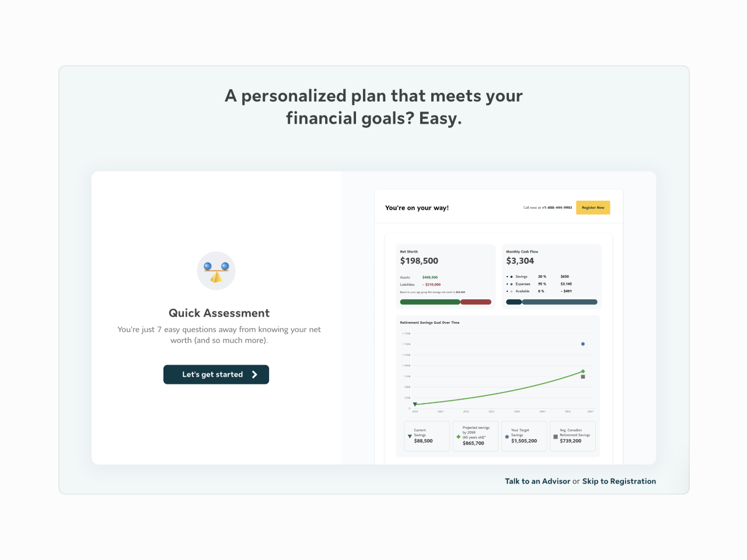Click the red liabilities bar segment
The width and height of the screenshot is (747, 560).
point(476,302)
